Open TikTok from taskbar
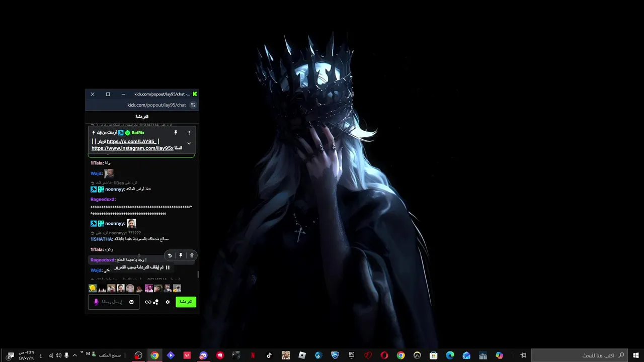 click(269, 355)
